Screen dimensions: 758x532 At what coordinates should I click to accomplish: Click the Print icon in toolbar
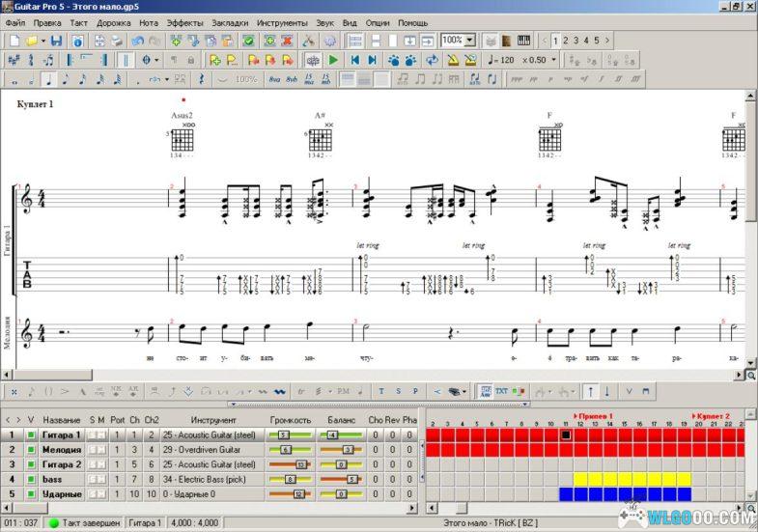click(116, 41)
